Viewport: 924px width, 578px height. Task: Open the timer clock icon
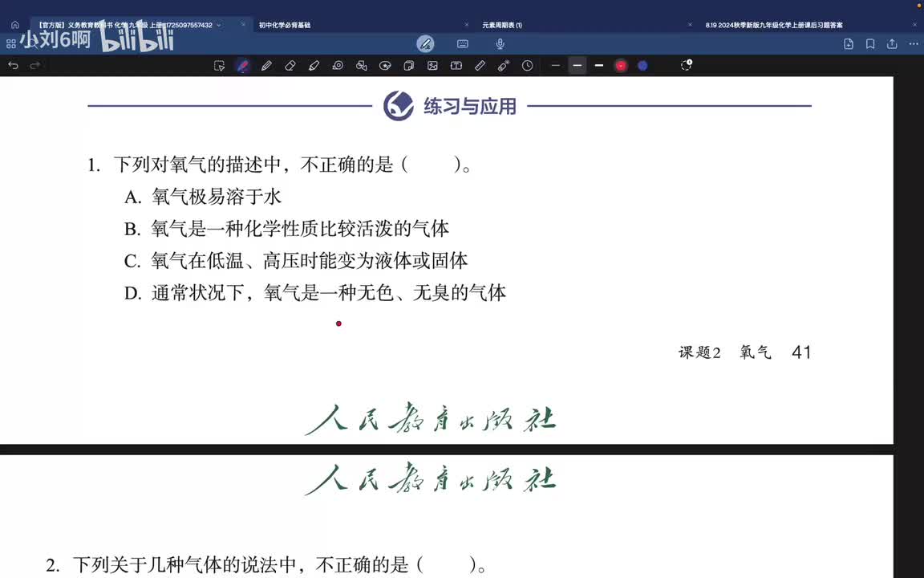click(528, 66)
